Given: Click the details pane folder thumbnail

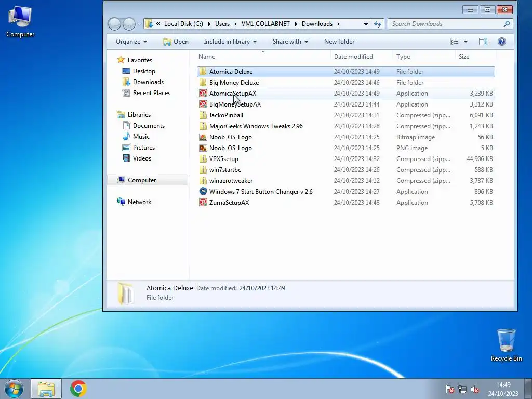Looking at the screenshot, I should pyautogui.click(x=126, y=293).
